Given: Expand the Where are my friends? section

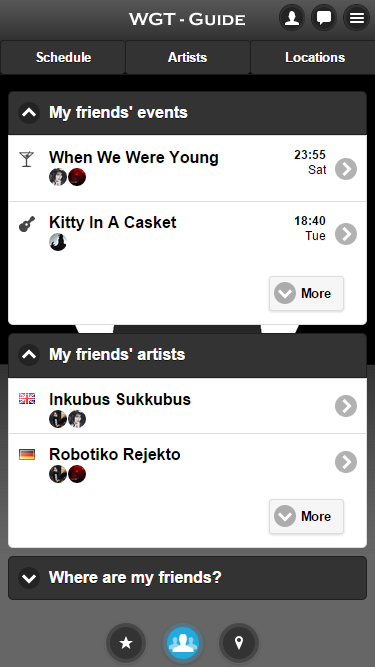Looking at the screenshot, I should [x=188, y=578].
